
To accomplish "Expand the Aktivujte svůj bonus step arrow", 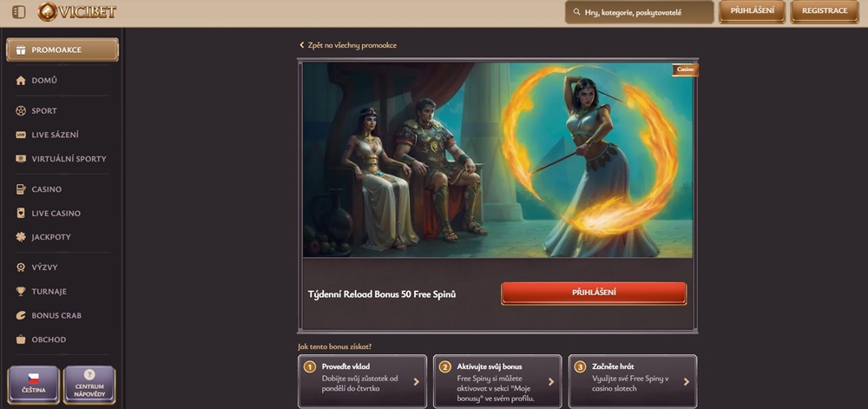I will pos(551,381).
